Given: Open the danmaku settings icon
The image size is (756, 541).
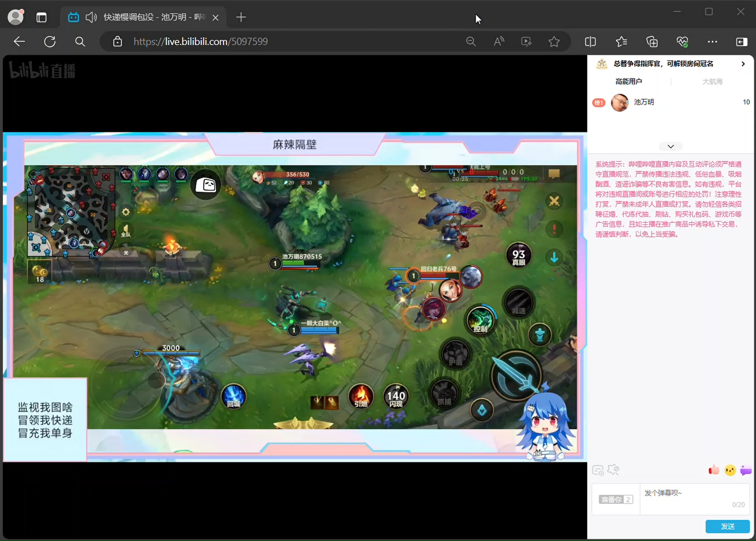Looking at the screenshot, I should (598, 470).
